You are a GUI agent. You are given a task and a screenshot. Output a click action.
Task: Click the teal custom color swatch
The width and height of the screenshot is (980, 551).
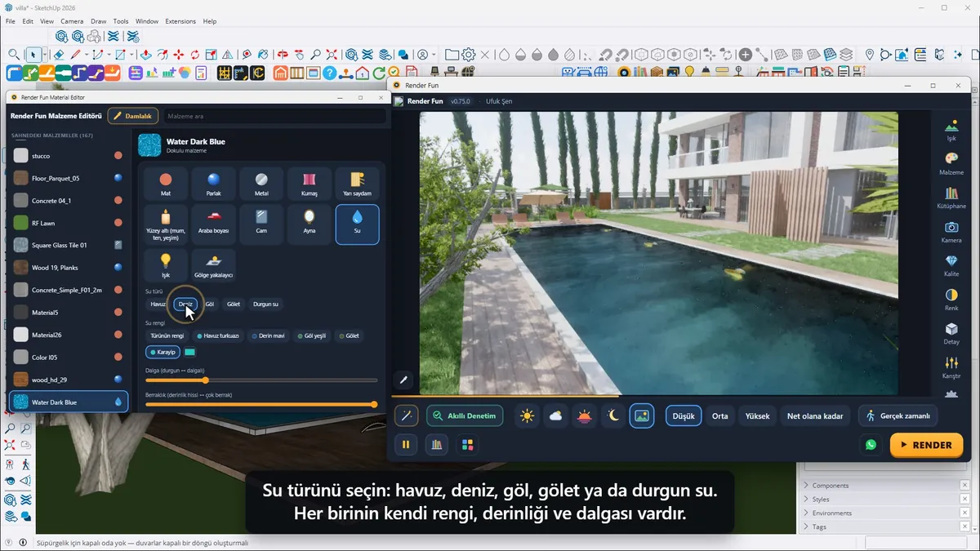(x=189, y=352)
